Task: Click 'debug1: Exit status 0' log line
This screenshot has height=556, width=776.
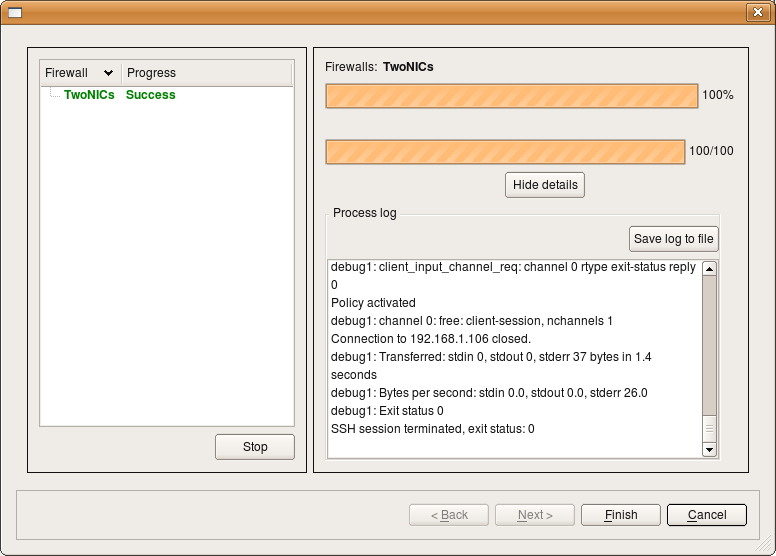Action: 387,411
